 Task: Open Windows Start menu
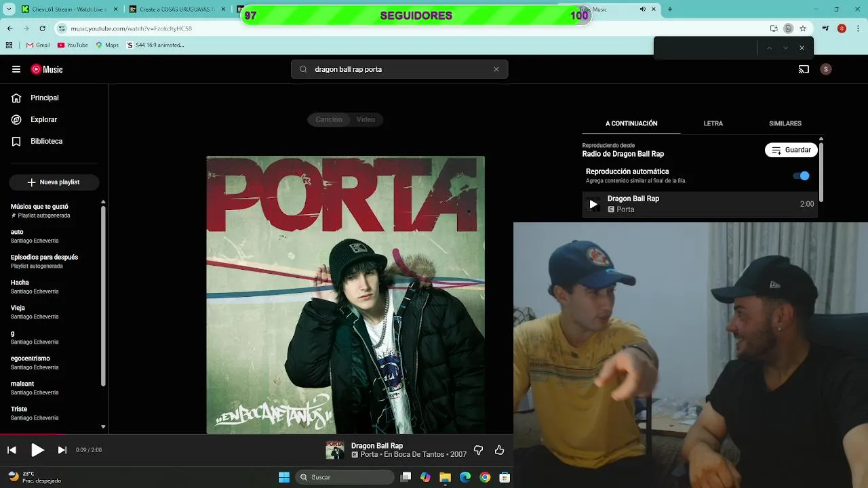point(284,477)
